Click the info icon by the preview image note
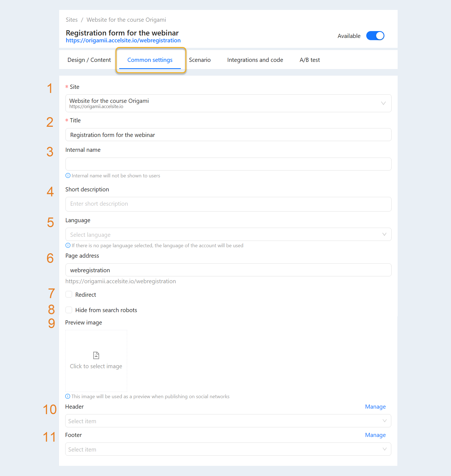This screenshot has height=476, width=451. click(68, 396)
